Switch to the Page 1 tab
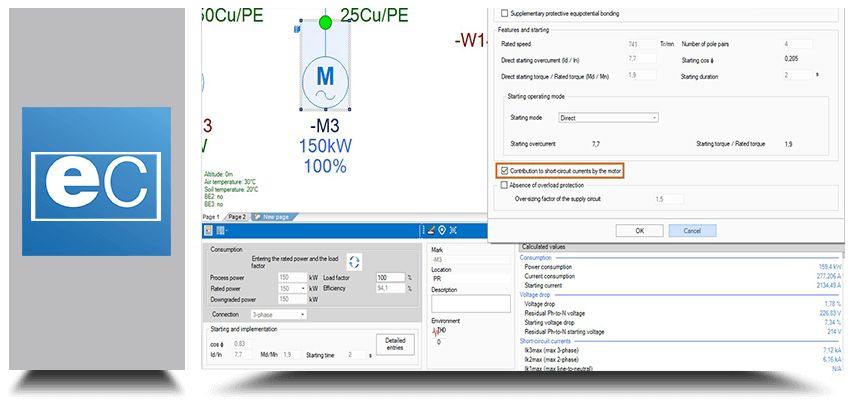 [211, 217]
